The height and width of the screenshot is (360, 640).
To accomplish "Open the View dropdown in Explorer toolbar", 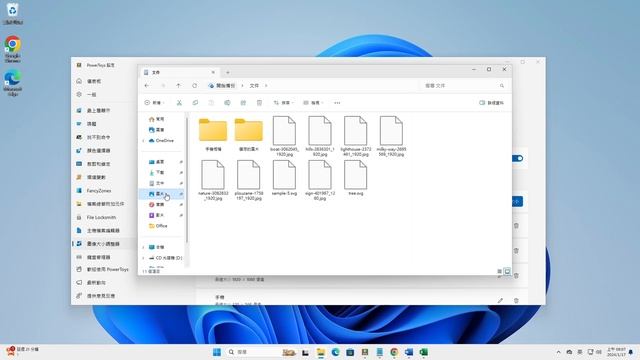I will pos(313,103).
